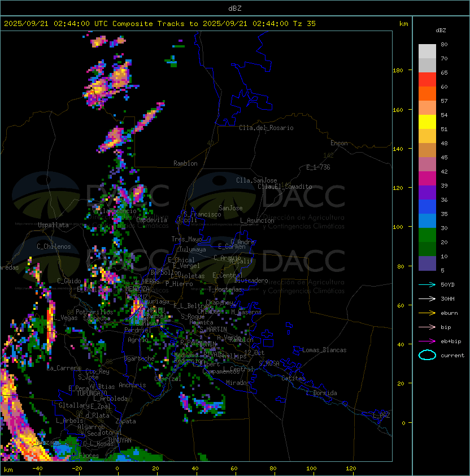Click the 'E_Chical' map label
470x476 pixels.
(x=181, y=260)
